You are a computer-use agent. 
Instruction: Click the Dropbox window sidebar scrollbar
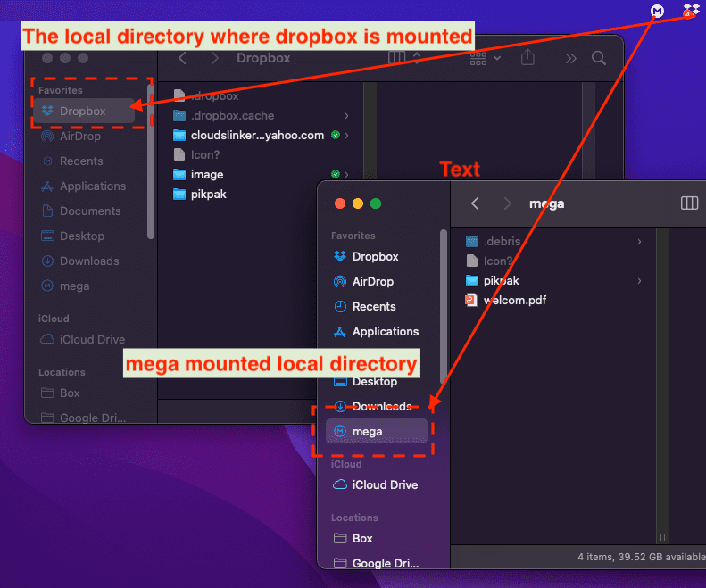(x=151, y=162)
